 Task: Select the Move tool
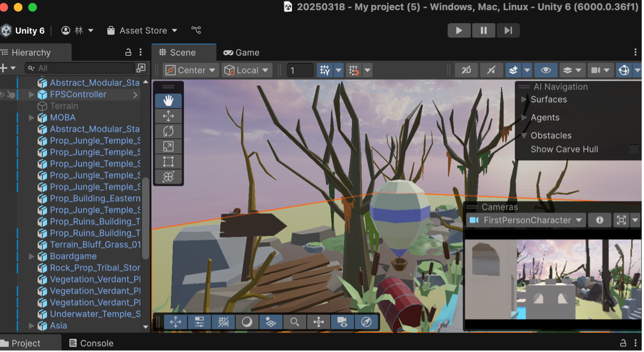(168, 116)
